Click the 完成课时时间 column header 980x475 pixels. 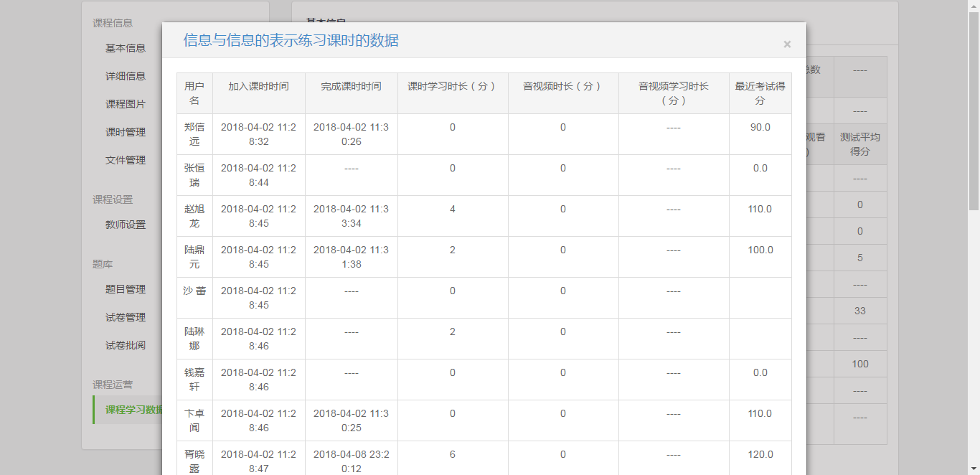351,86
